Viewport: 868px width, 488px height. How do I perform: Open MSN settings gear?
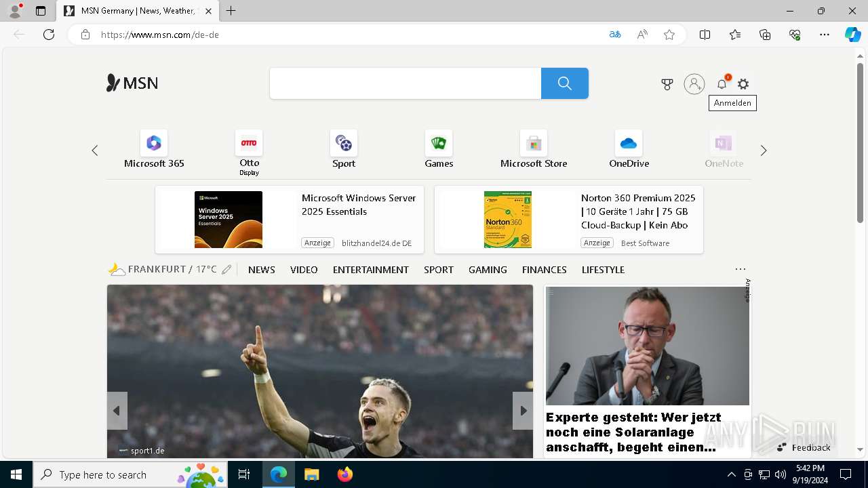[743, 84]
